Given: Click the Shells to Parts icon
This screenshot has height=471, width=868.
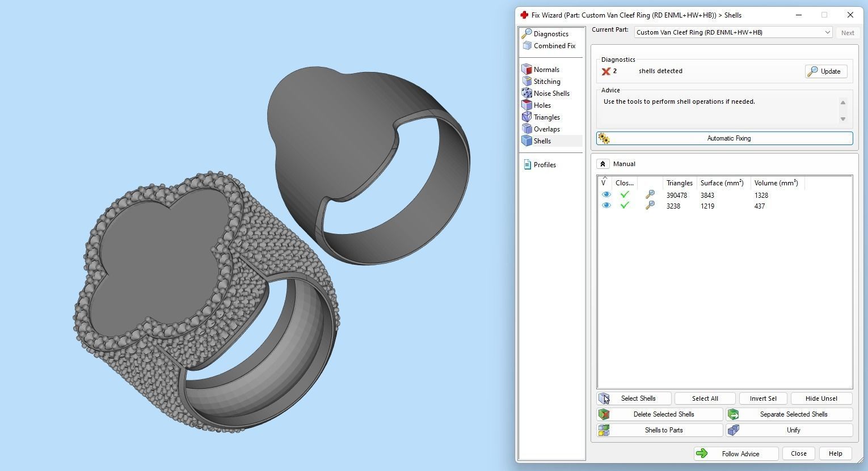Looking at the screenshot, I should tap(604, 430).
